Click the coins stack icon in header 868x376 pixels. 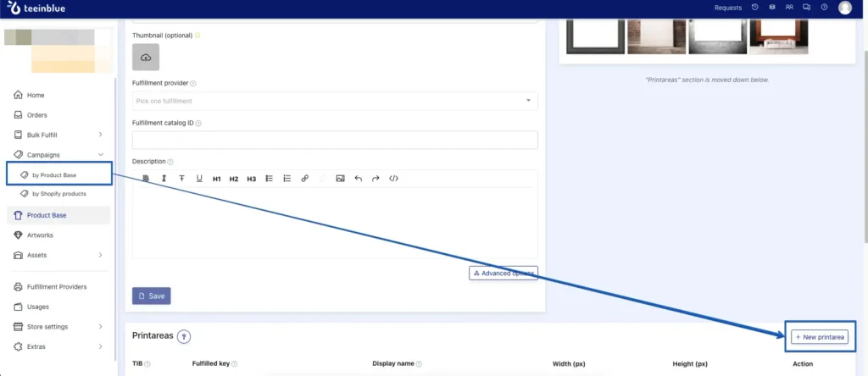(x=771, y=7)
